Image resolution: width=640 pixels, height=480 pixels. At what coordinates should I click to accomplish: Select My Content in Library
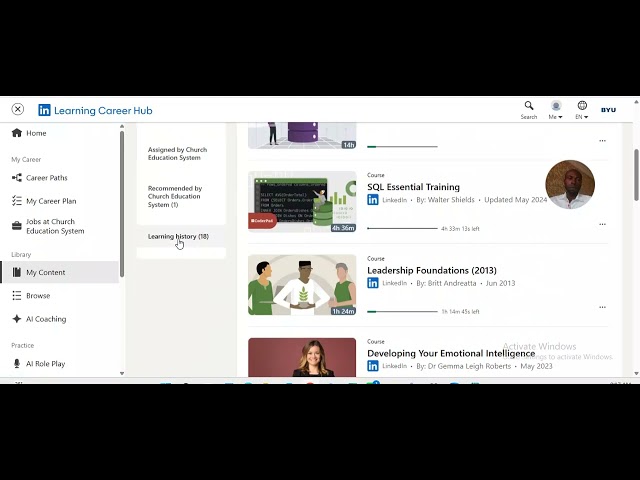(x=60, y=272)
